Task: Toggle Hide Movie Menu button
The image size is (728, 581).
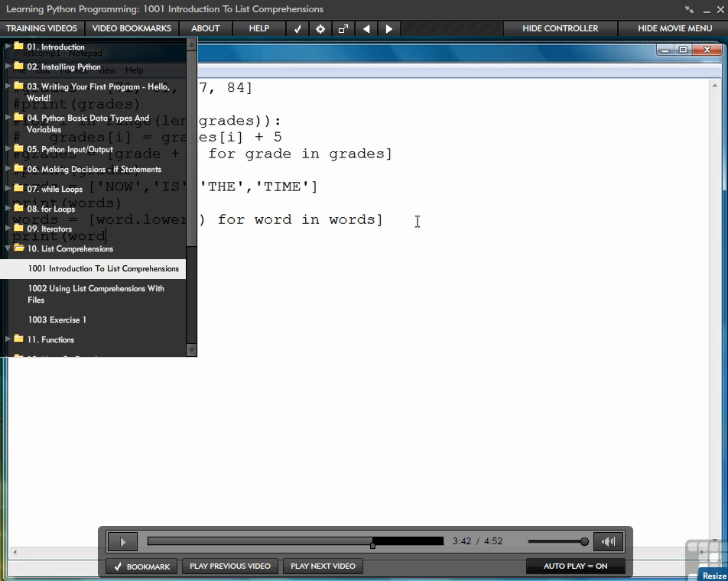Action: tap(674, 28)
